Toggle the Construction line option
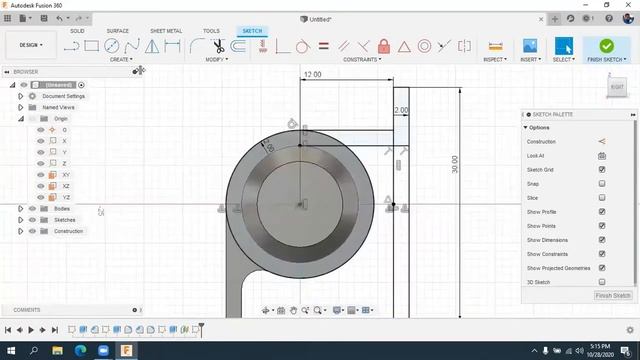Viewport: 640px width, 360px height. (x=602, y=142)
